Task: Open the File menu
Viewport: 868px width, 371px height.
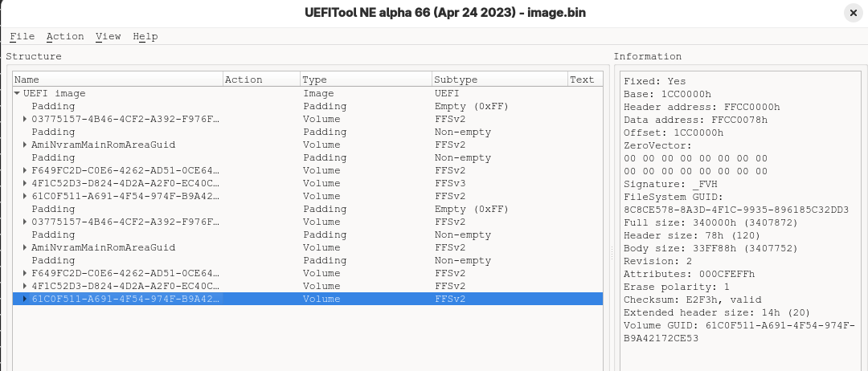Action: (22, 36)
